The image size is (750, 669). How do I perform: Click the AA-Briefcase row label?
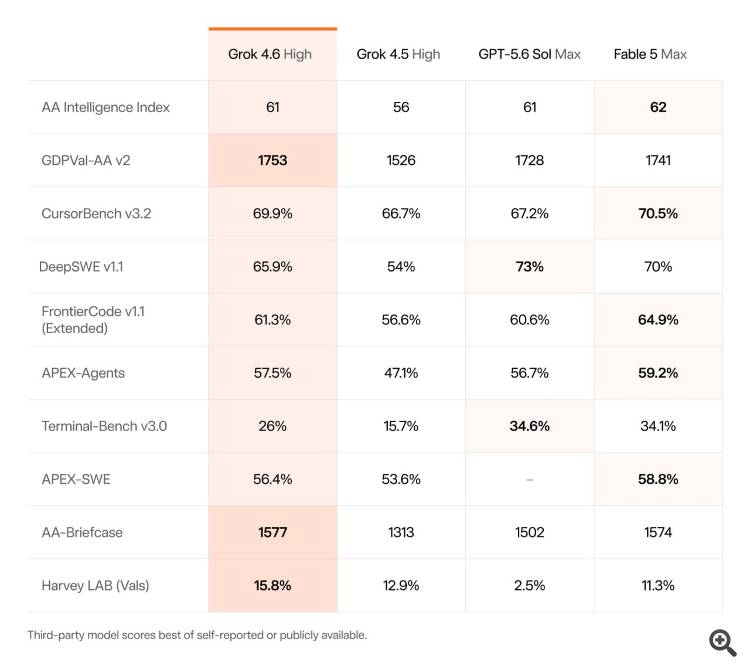pyautogui.click(x=82, y=532)
